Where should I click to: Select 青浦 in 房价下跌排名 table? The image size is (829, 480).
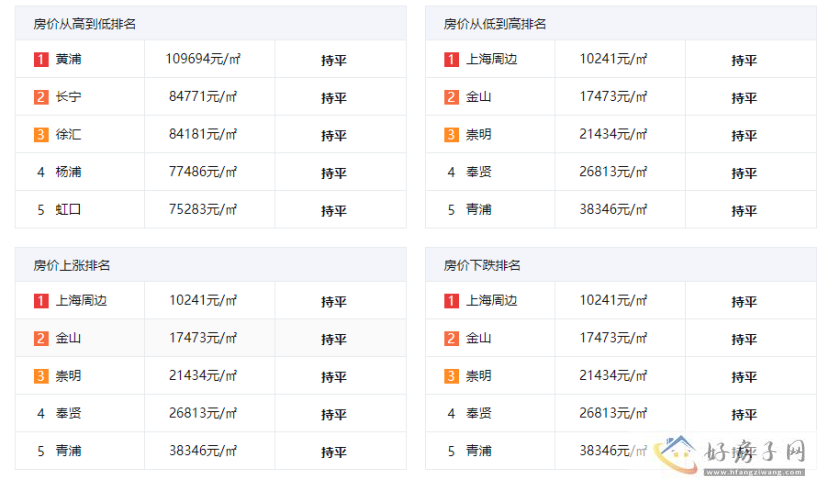click(x=478, y=451)
